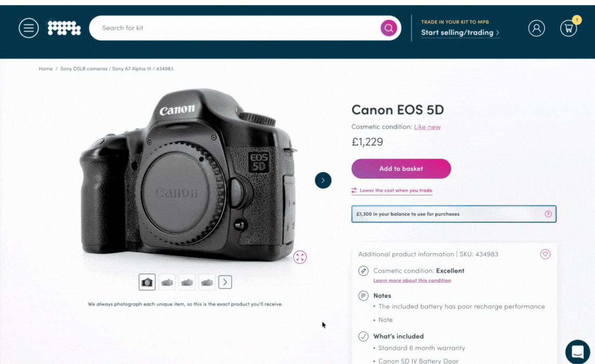Select the first camera thumbnail
Screen dimensions: 595x364
[x=147, y=282]
